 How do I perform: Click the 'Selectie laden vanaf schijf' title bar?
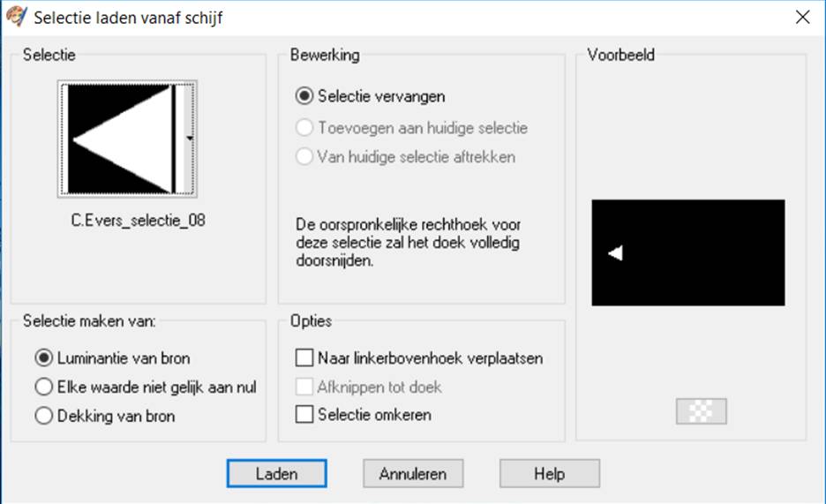click(x=353, y=17)
